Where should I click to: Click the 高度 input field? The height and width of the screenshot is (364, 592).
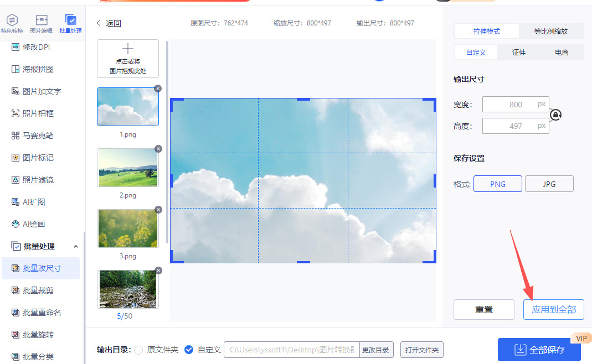[x=516, y=126]
